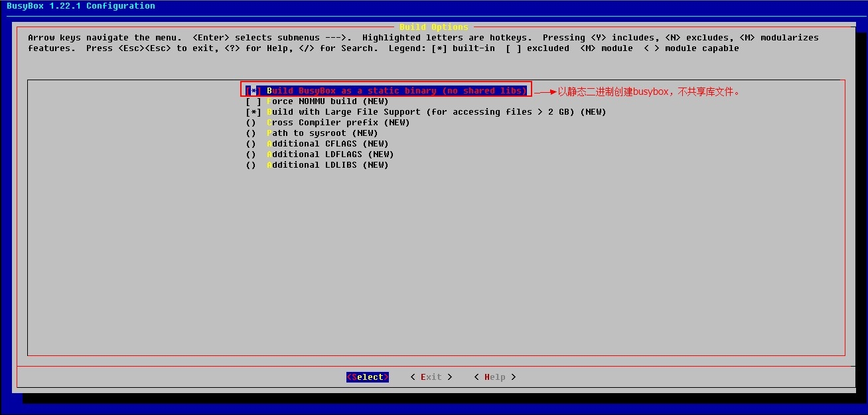Image resolution: width=868 pixels, height=415 pixels.
Task: Click empty parentheses before Additional LDLIBS
Action: (x=251, y=165)
